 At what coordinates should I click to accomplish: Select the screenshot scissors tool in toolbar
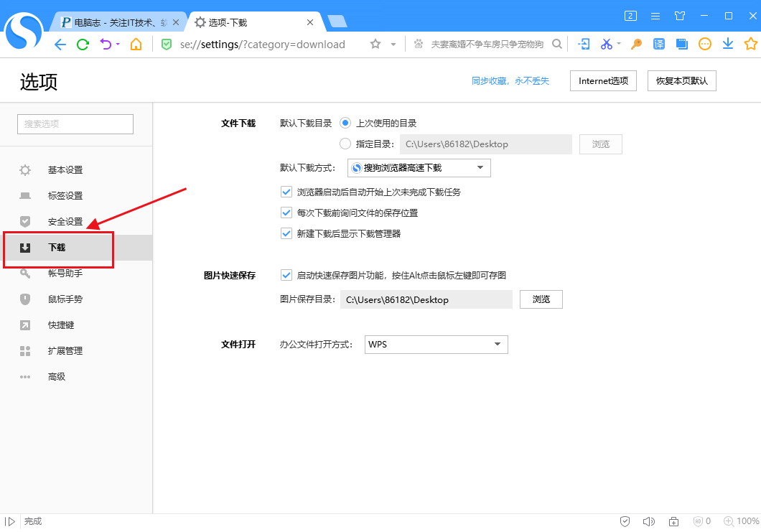tap(605, 44)
